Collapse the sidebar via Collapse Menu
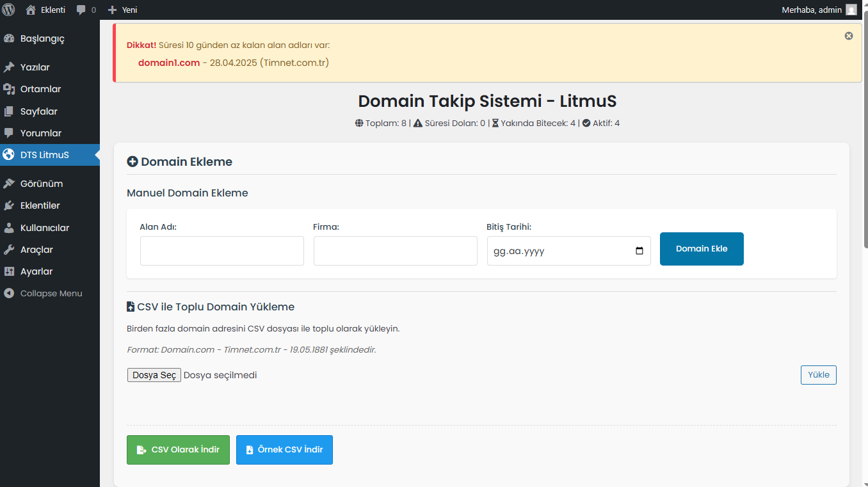Image resolution: width=868 pixels, height=487 pixels. pos(50,294)
